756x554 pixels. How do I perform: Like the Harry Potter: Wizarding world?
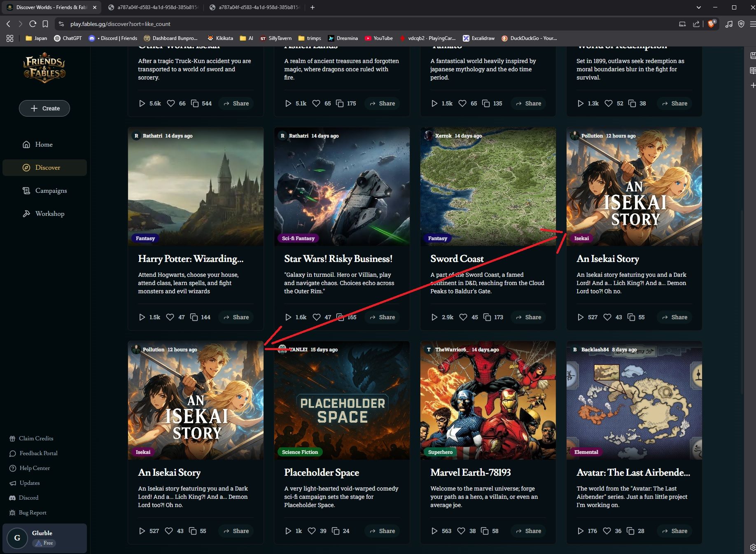pos(170,317)
